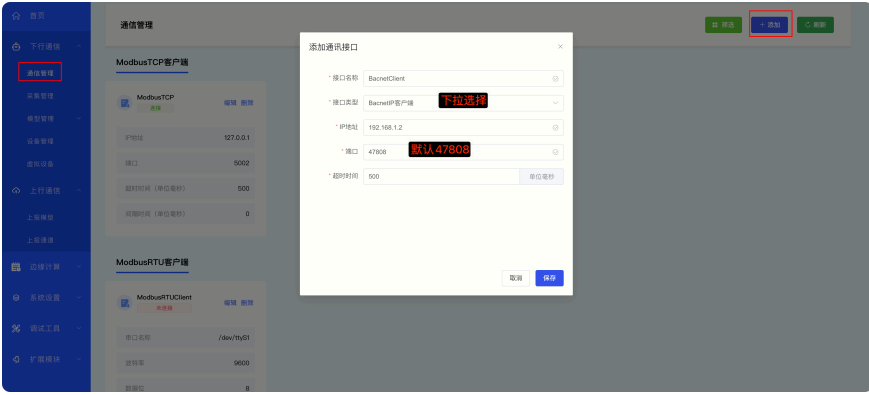Close the 添加通讯接口 dialog with X
The image size is (869, 395).
(560, 47)
